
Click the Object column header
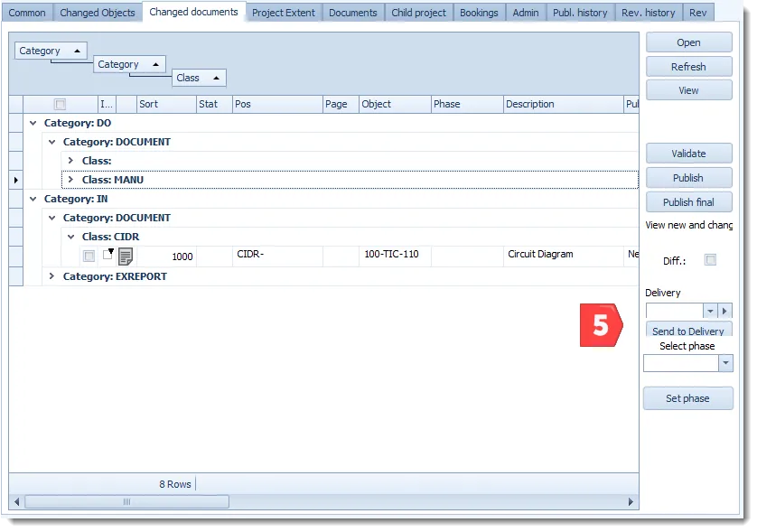[395, 104]
